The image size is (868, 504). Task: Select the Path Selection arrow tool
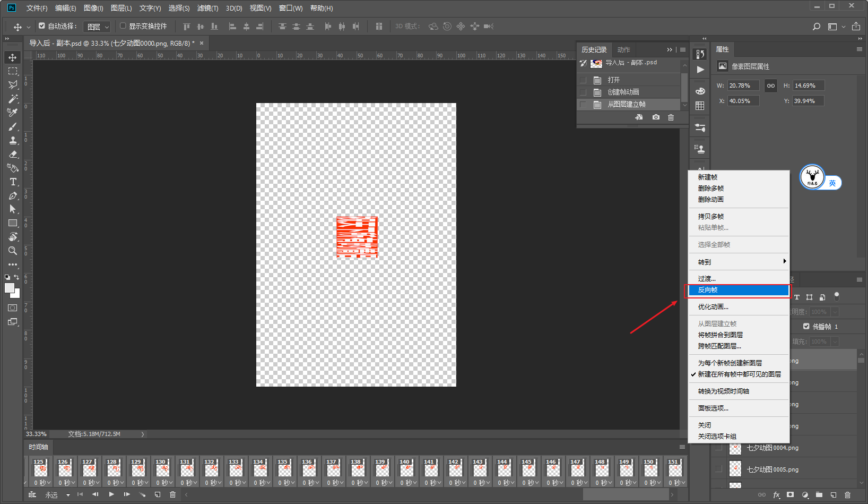[13, 209]
